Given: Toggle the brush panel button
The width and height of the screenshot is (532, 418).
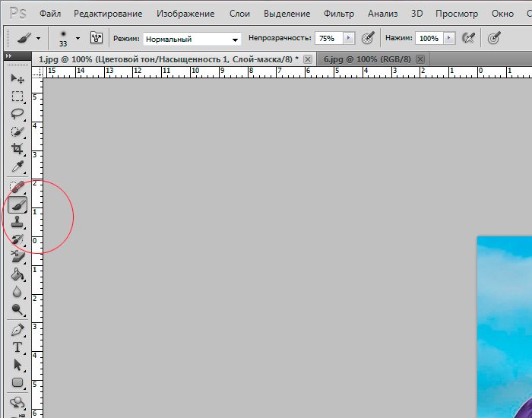Looking at the screenshot, I should pos(97,38).
